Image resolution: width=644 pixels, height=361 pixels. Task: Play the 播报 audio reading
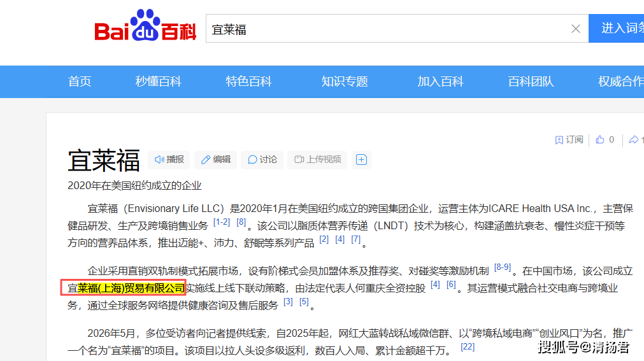tap(169, 160)
